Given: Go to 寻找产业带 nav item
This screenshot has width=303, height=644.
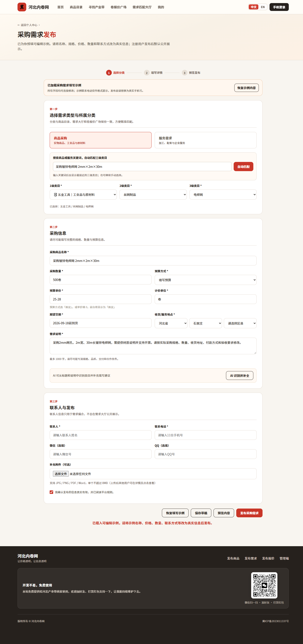Looking at the screenshot, I should (96, 7).
